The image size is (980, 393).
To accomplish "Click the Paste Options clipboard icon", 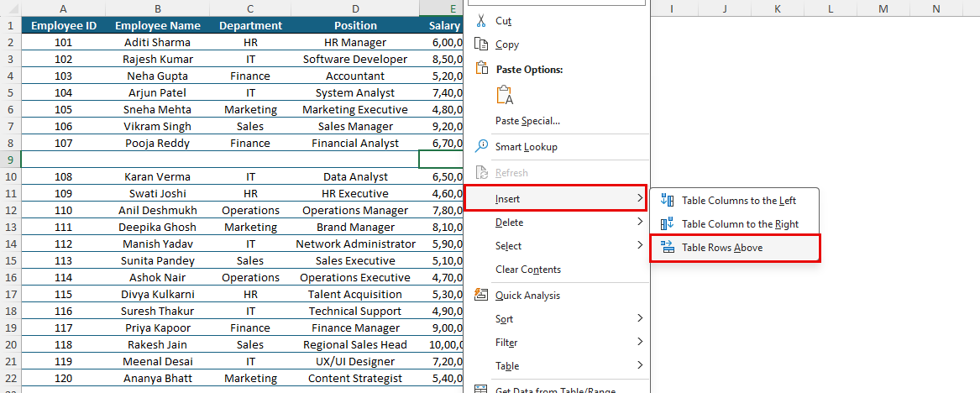I will coord(480,68).
